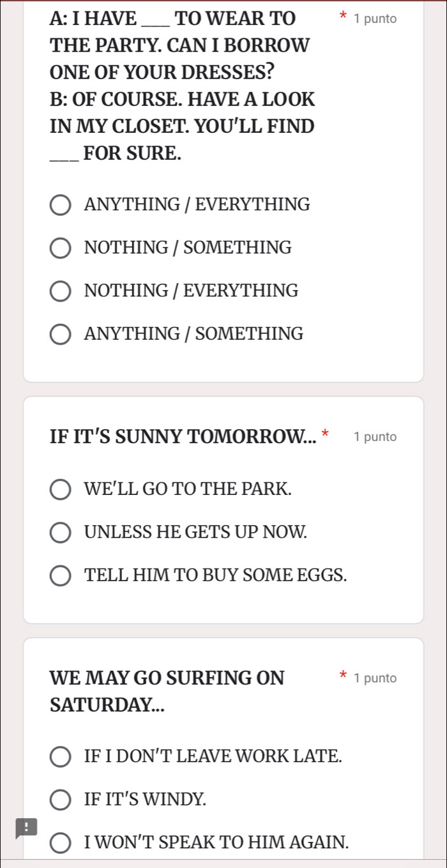Select the WE'LL GO TO THE PARK radio button
The image size is (447, 868).
[x=61, y=490]
